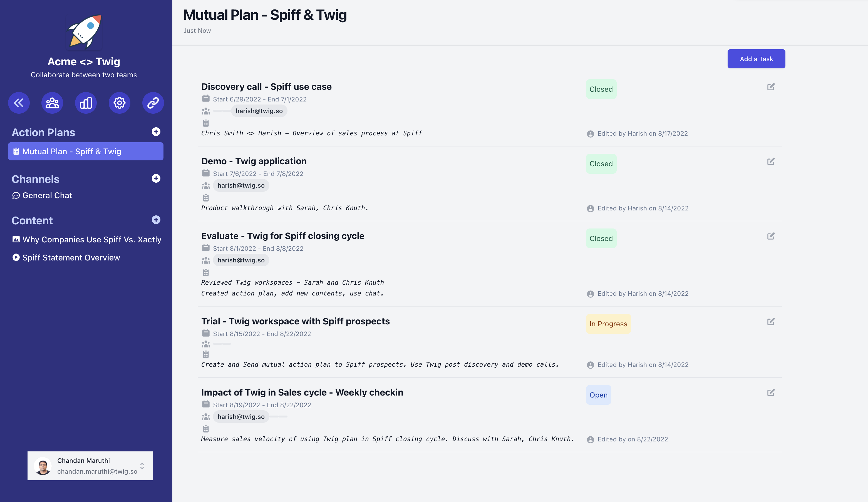Click harish@twig.so assignee on Evaluate task

[241, 260]
